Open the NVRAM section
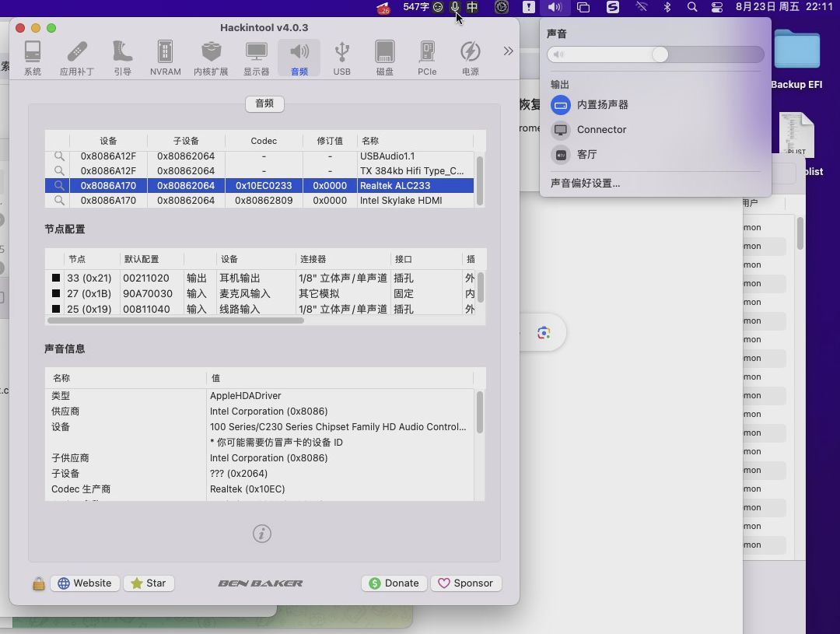 coord(165,58)
